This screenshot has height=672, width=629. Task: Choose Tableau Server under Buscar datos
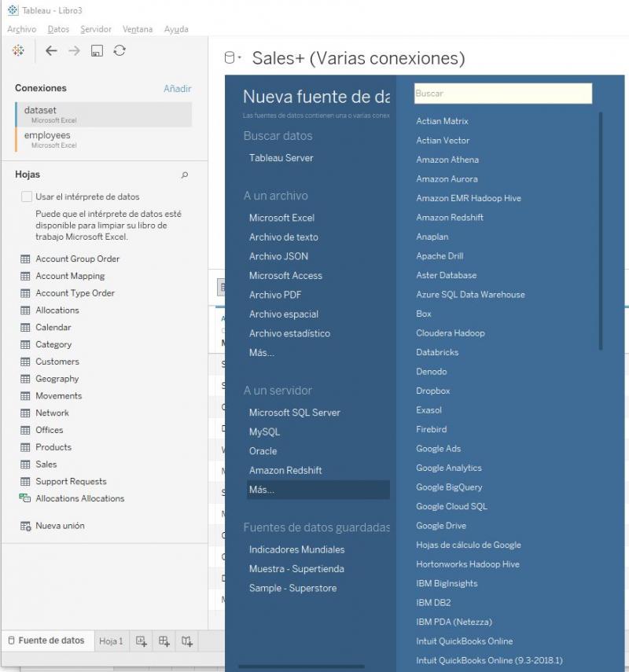pyautogui.click(x=281, y=158)
